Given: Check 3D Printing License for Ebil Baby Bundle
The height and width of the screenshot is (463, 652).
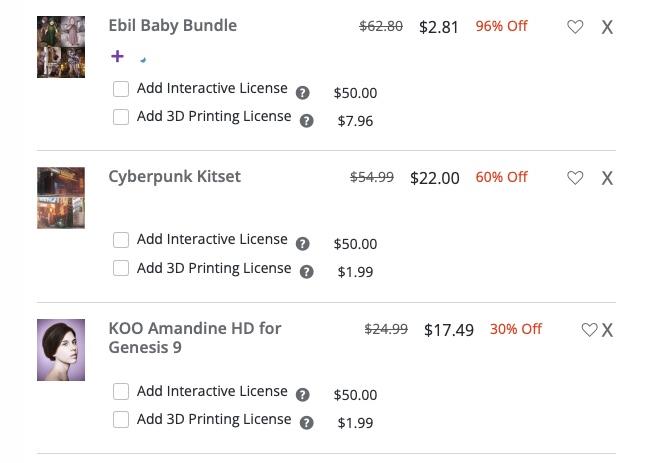Looking at the screenshot, I should pos(121,117).
